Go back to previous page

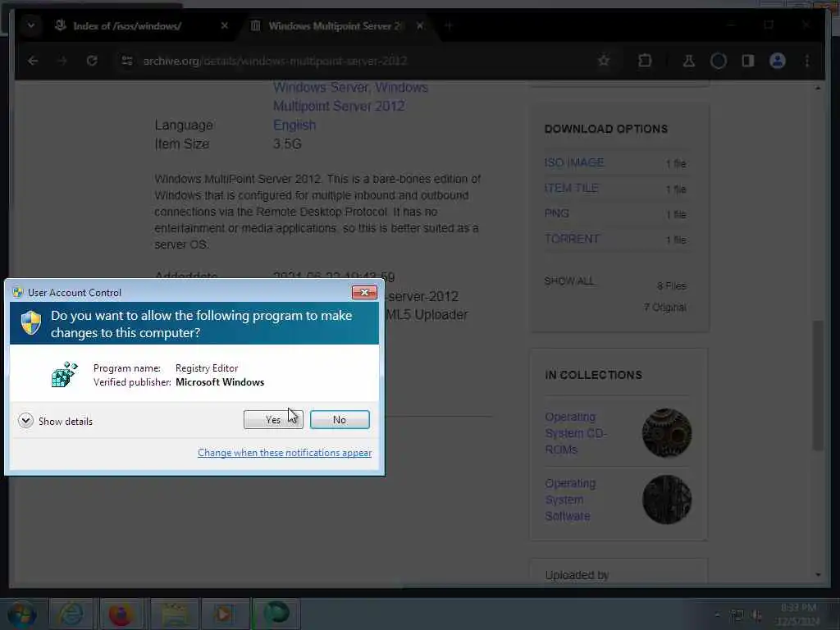coord(33,61)
